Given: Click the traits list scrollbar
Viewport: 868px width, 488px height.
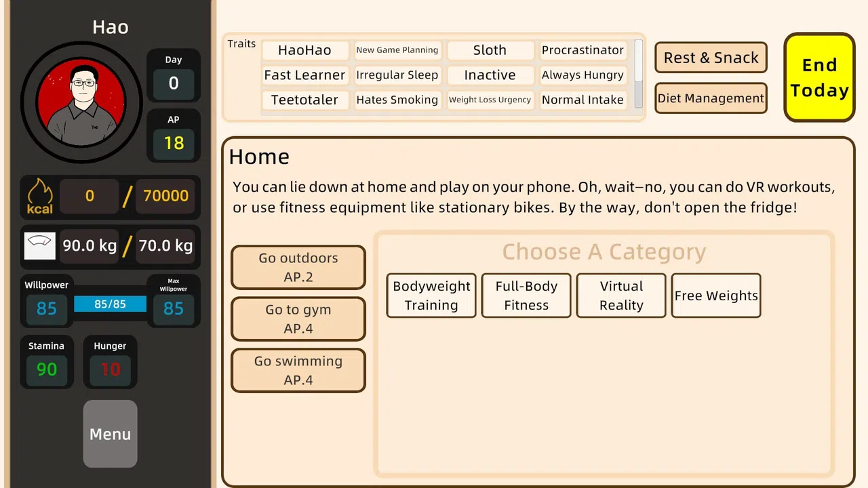Looking at the screenshot, I should click(x=638, y=73).
